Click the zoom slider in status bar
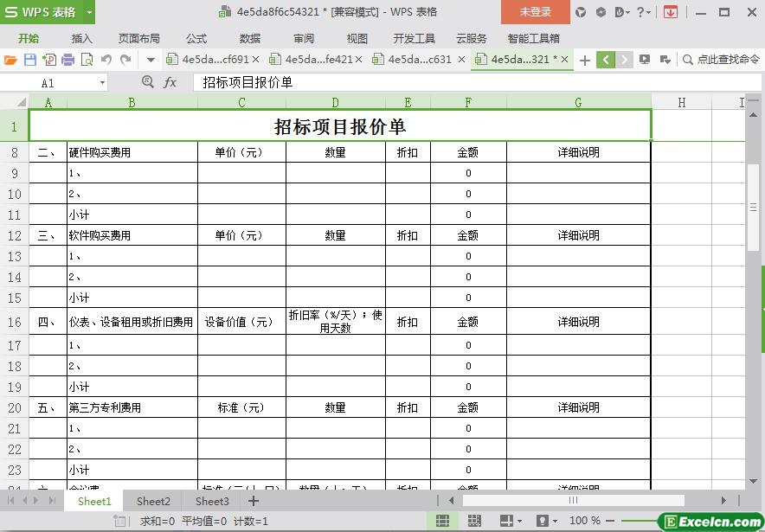 [x=632, y=521]
